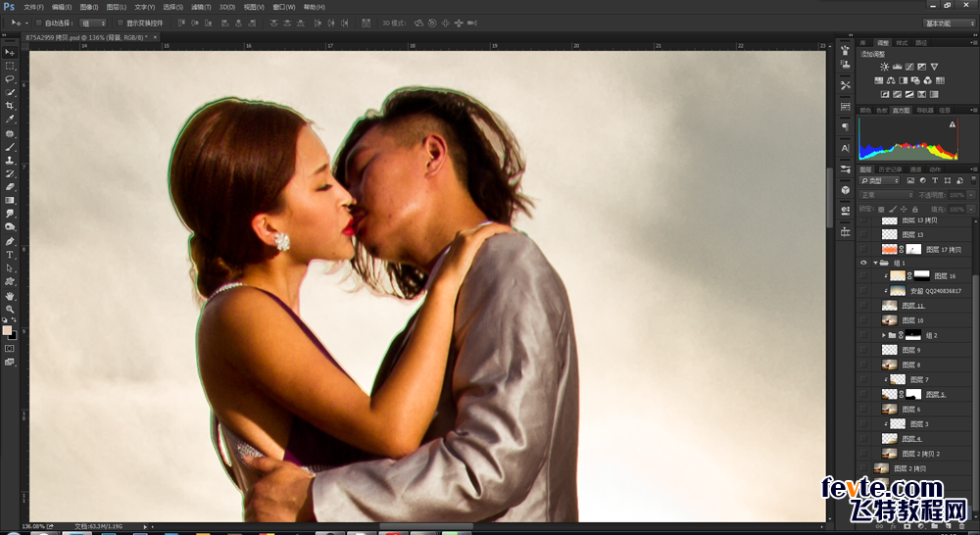Select the Rectangular Marquee tool

10,66
